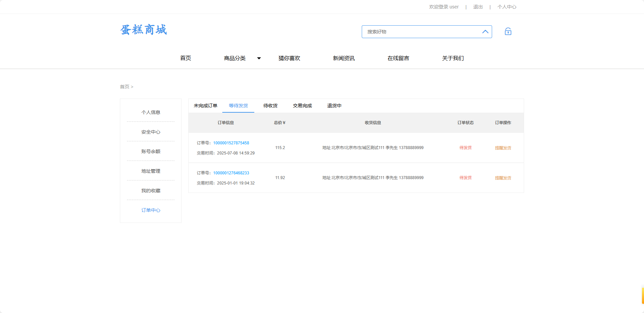Click 首页 in the breadcrumb
Viewport: 644px width, 313px height.
[124, 86]
